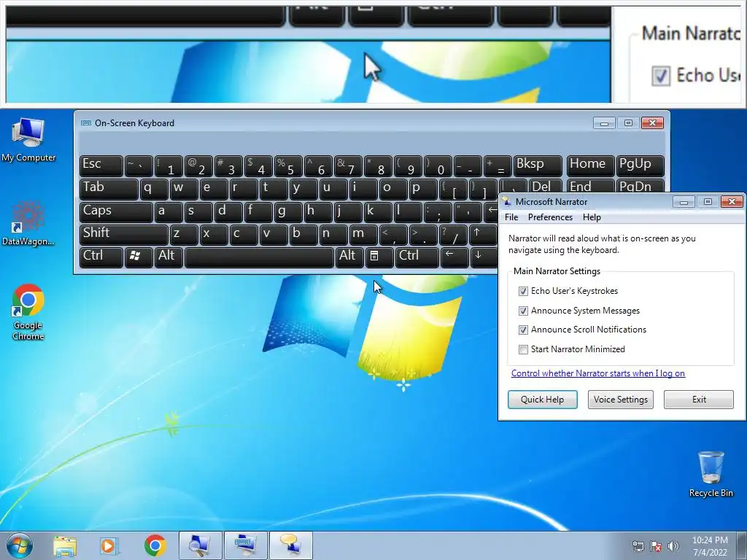
Task: Click the forward slash key on keyboard
Action: (x=452, y=234)
